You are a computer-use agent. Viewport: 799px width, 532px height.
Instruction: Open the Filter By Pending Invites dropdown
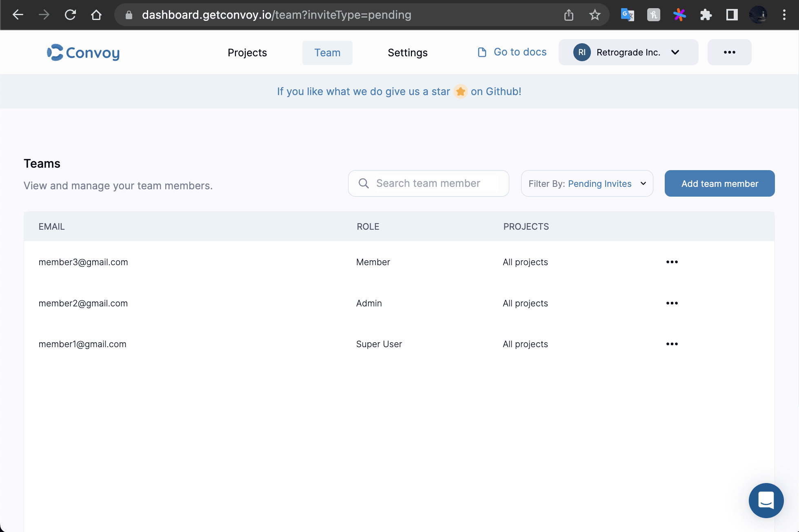click(587, 184)
